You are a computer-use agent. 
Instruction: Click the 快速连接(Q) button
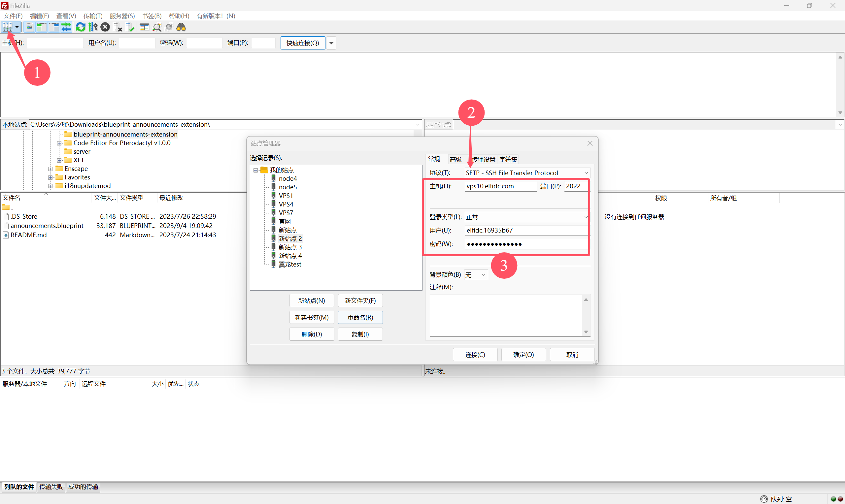coord(303,43)
